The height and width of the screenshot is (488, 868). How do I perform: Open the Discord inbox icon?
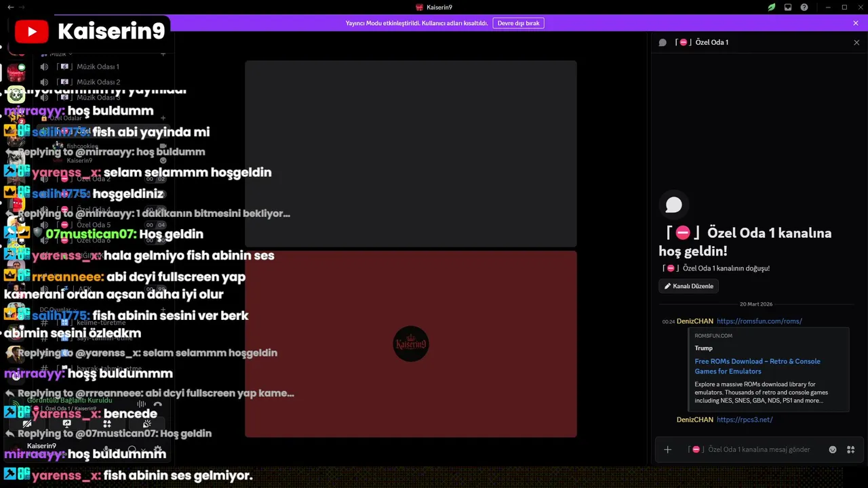pos(788,7)
